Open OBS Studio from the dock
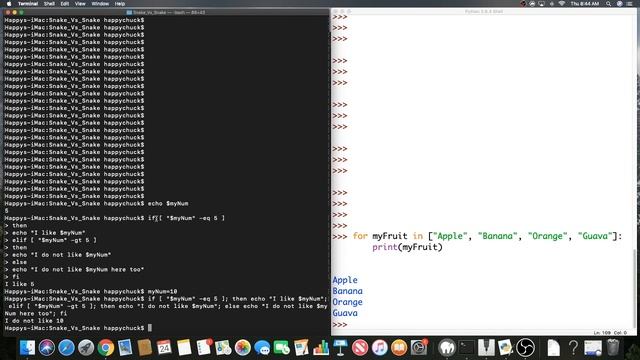This screenshot has width=640, height=360. pyautogui.click(x=525, y=348)
